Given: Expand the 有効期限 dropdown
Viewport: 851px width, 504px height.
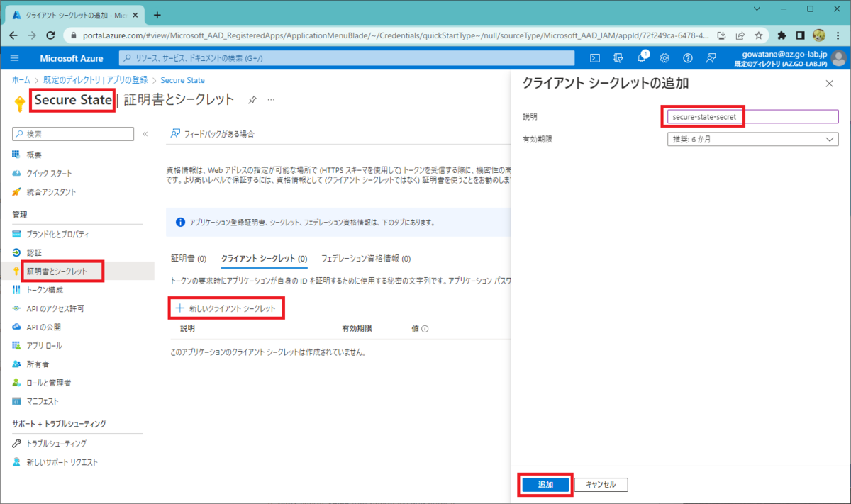Looking at the screenshot, I should (752, 140).
